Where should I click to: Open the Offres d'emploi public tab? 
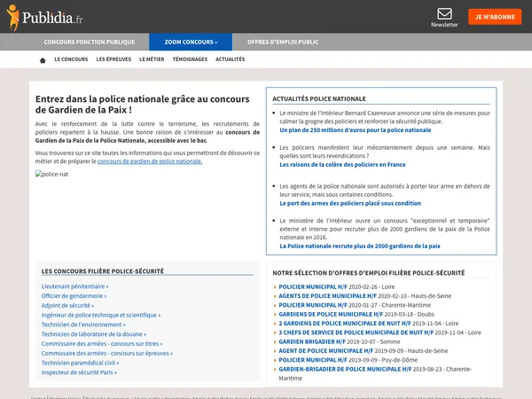(283, 42)
